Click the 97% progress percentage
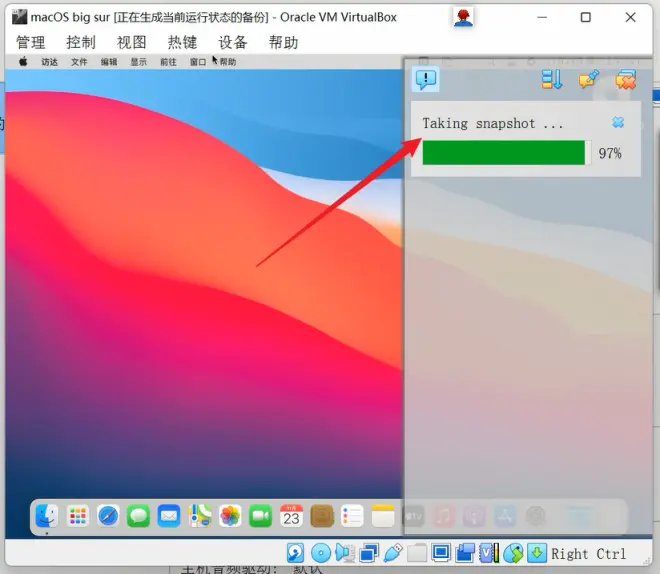Viewport: 660px width, 574px height. point(610,153)
